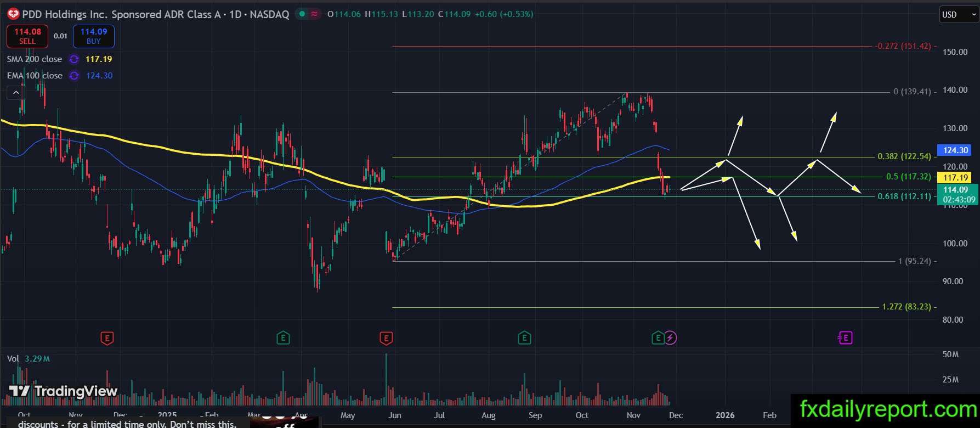Click the Jun label on the time axis

click(x=395, y=415)
